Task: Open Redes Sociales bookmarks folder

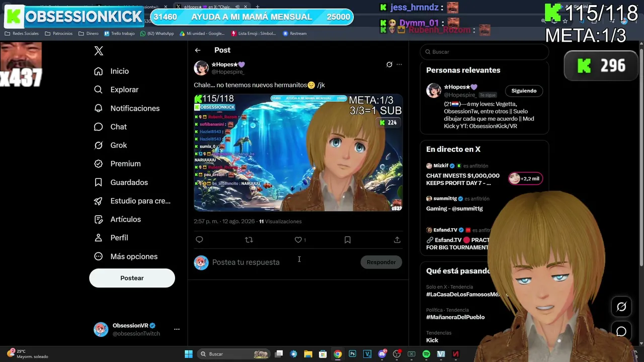Action: click(22, 34)
